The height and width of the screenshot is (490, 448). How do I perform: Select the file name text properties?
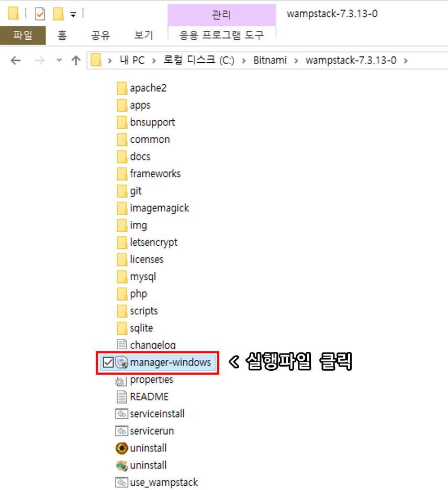(152, 380)
